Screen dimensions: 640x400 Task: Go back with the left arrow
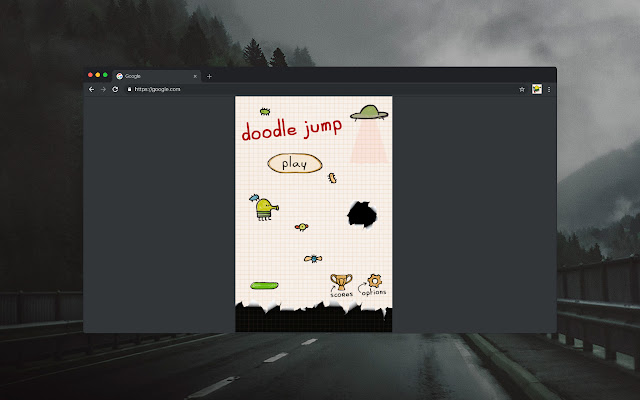pyautogui.click(x=91, y=89)
